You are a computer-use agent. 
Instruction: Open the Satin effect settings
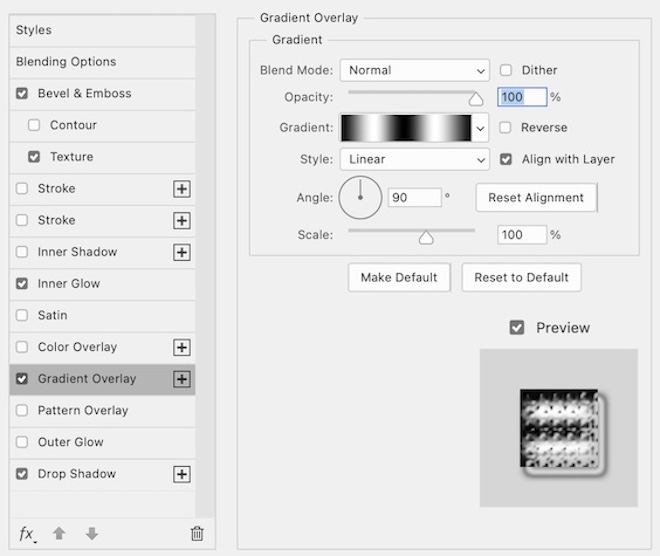53,315
